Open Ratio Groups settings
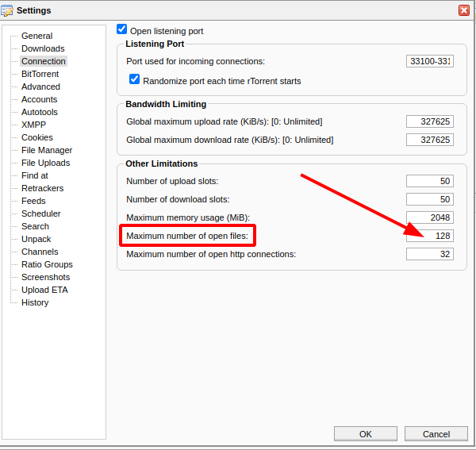476x450 pixels. pos(47,265)
